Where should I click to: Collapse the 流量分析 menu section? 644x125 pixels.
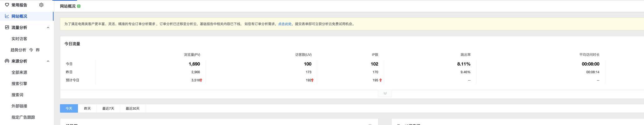(x=48, y=27)
